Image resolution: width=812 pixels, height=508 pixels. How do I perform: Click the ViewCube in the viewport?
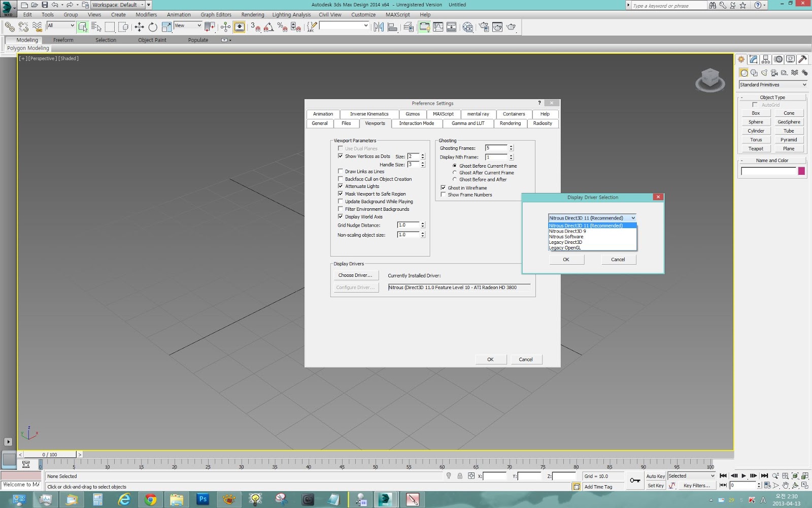(710, 80)
